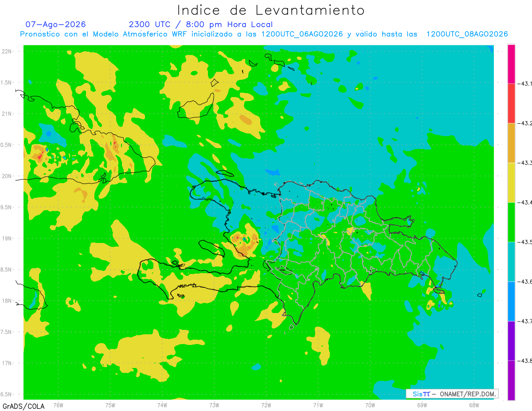Click the green legend swatch below -43.4
Screen dimensions: 532x411
pos(511,222)
